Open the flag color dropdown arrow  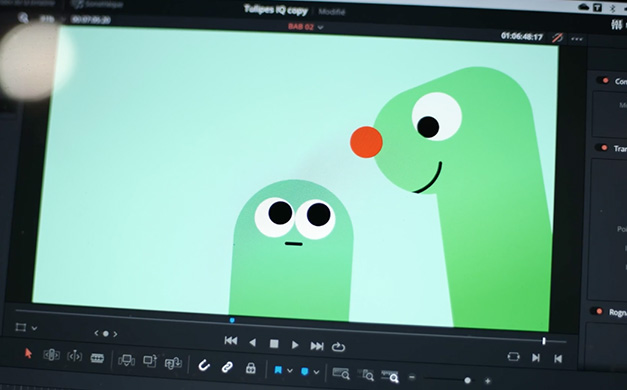290,371
